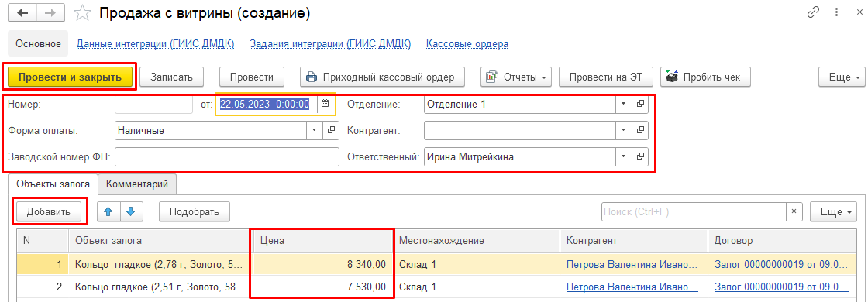This screenshot has height=302, width=868.
Task: Open Отделение record with open-form icon
Action: (x=640, y=104)
